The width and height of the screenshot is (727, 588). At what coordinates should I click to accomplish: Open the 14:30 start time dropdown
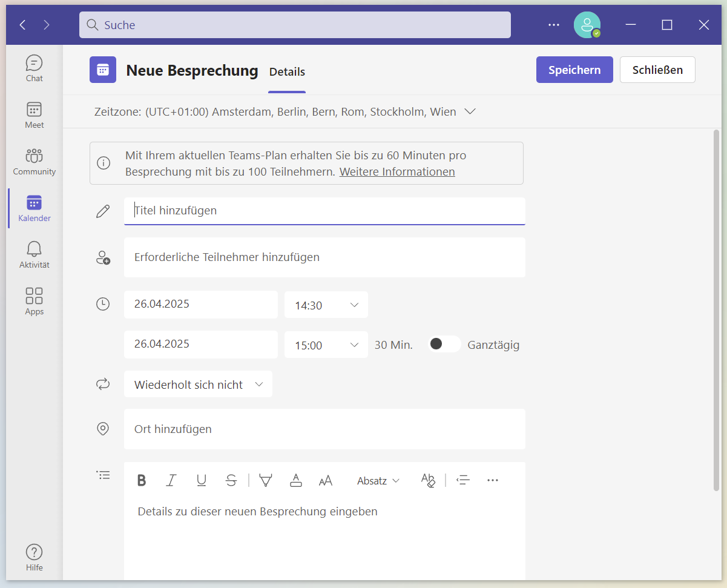coord(326,305)
